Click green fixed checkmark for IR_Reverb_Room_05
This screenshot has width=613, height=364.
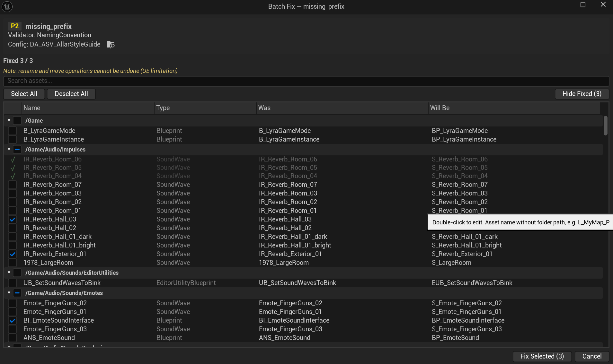click(13, 168)
